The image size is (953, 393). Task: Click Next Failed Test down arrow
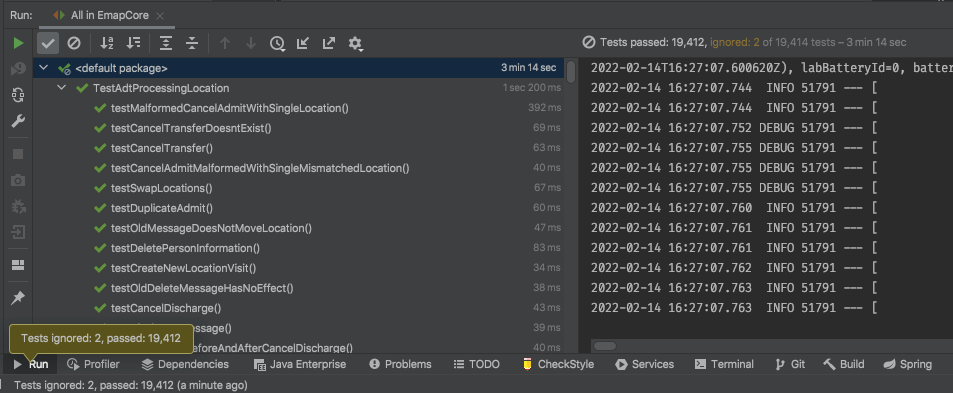250,43
